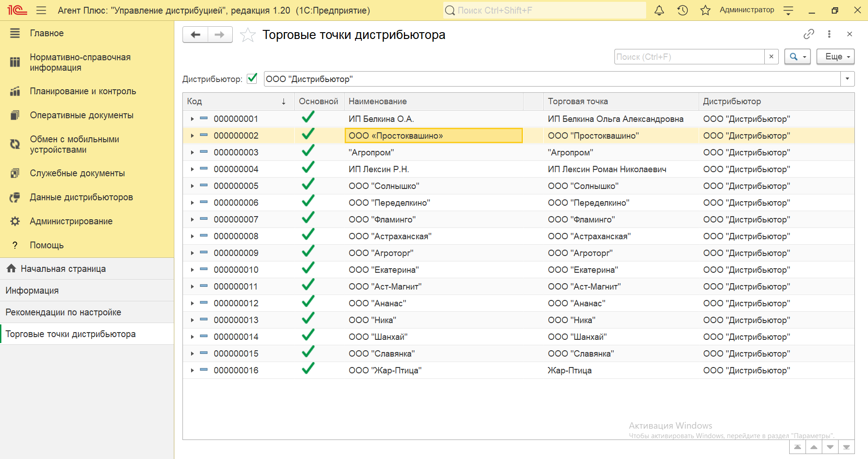Open the Дистрибьютор dropdown arrow
This screenshot has width=868, height=459.
(848, 79)
